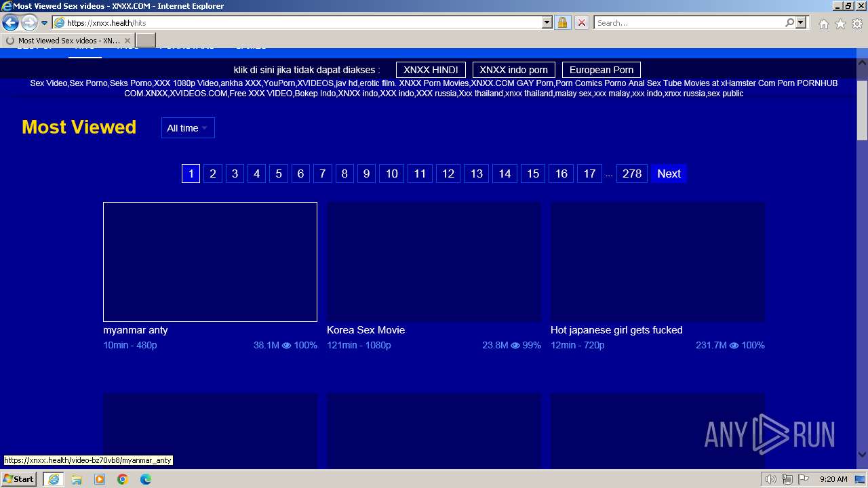Close the current tab with its X
This screenshot has width=868, height=488.
pyautogui.click(x=127, y=41)
